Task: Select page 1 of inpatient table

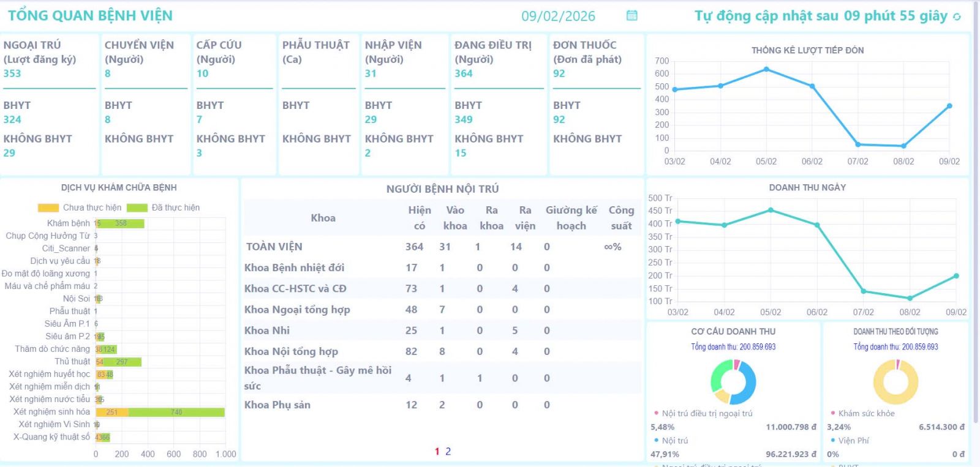Action: (x=437, y=451)
